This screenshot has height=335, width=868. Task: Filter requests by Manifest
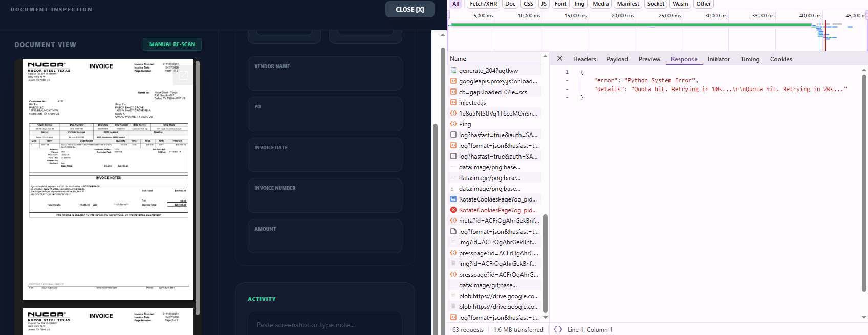628,4
